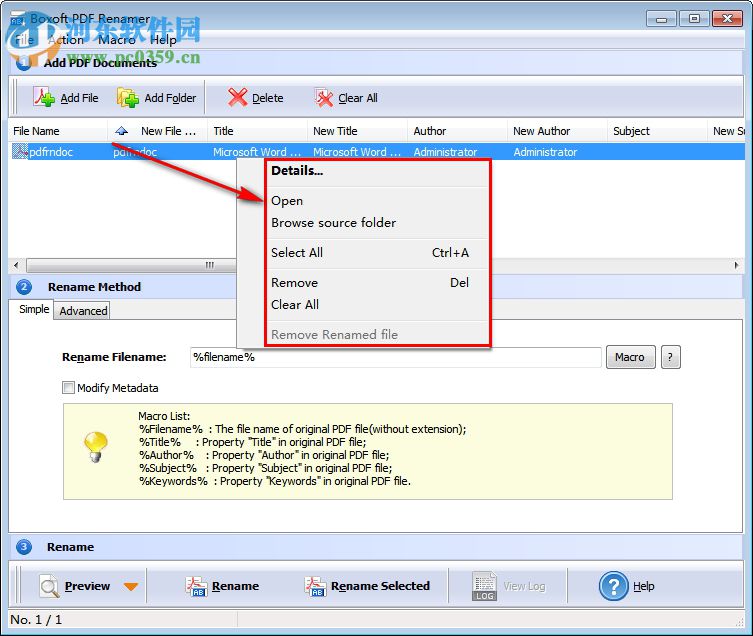
Task: Click the Add File label
Action: (79, 98)
